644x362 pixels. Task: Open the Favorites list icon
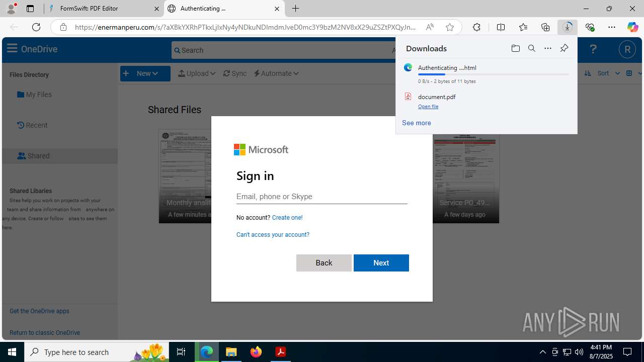523,27
